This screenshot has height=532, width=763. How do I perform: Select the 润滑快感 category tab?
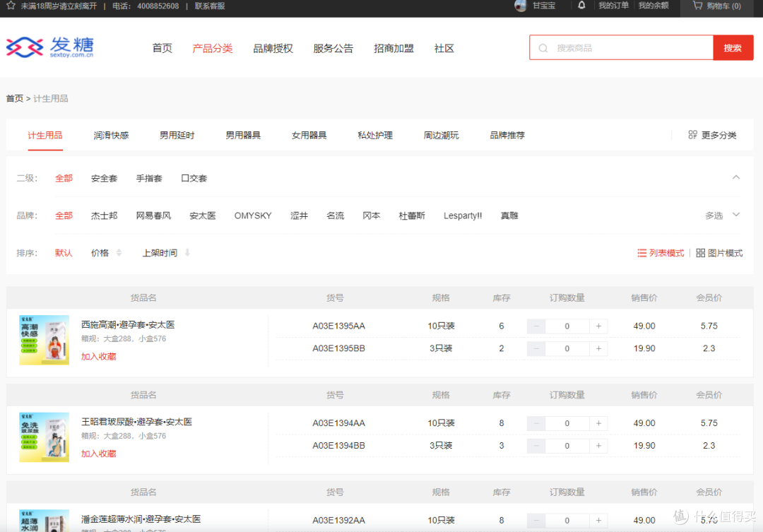[111, 136]
